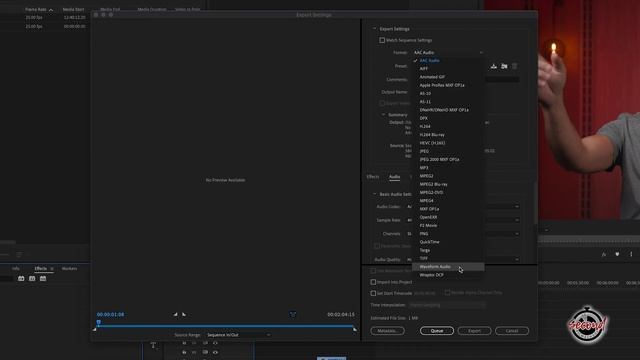Viewport: 640px width, 360px height.
Task: Click the Frame Rate column header
Action: (x=36, y=9)
